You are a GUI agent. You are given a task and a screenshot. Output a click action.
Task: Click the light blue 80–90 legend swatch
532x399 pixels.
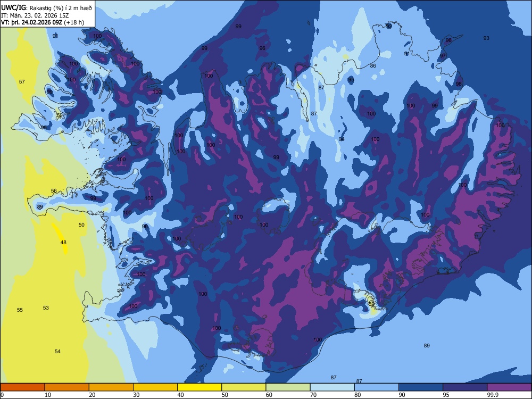377,387
